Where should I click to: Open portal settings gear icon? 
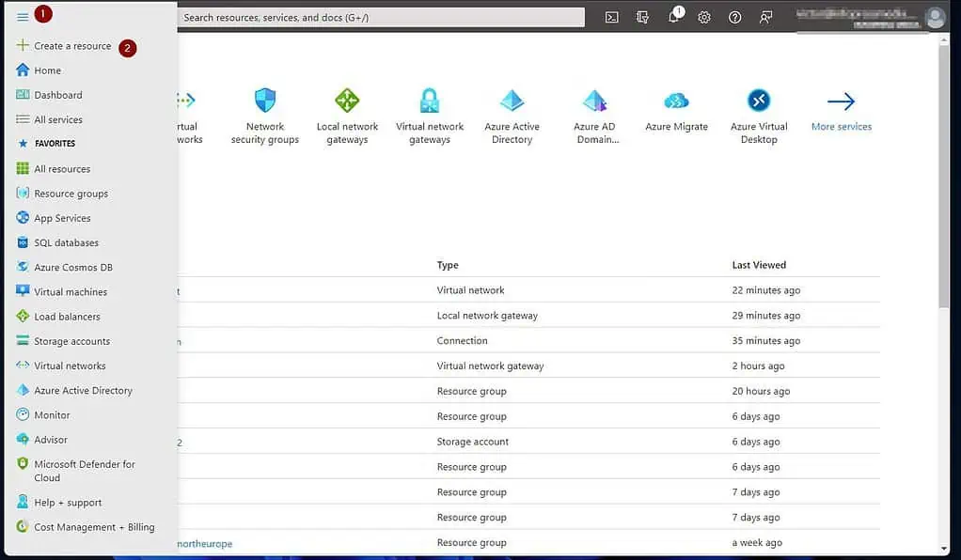704,17
